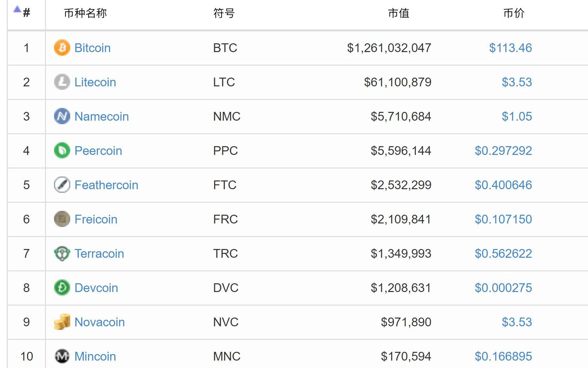588x368 pixels.
Task: Click the orange Bitcoin logo icon
Action: pos(62,48)
